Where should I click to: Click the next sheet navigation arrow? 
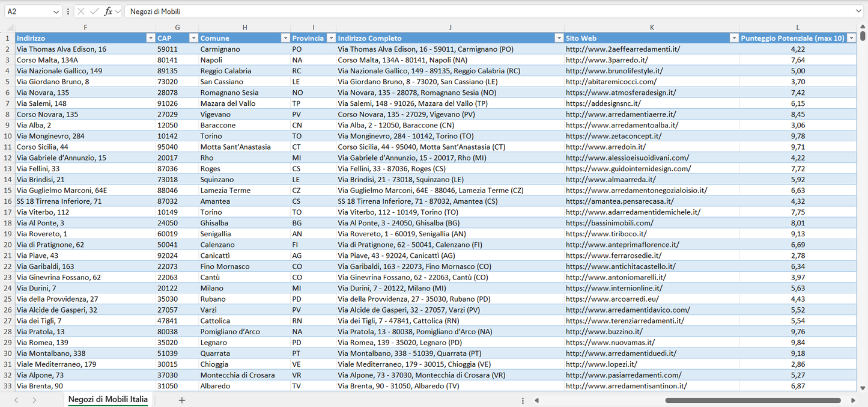pyautogui.click(x=34, y=400)
